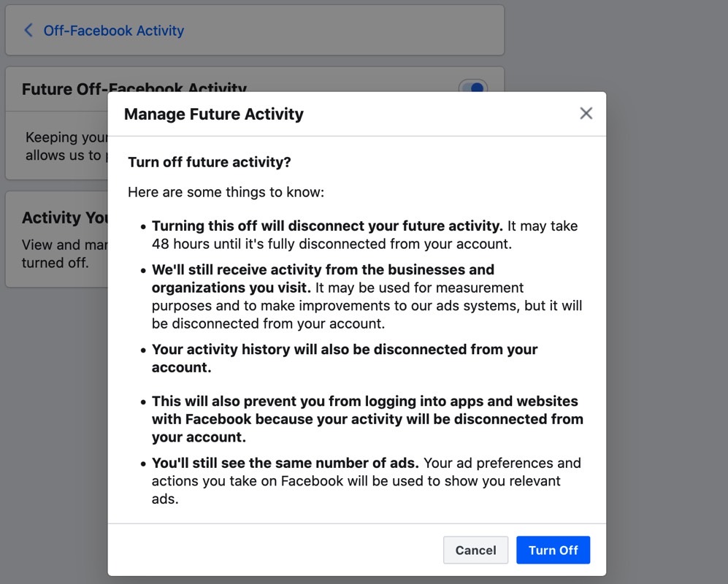Click the 'Turn off future activity?' heading
Screen dimensions: 728x584
tap(210, 162)
